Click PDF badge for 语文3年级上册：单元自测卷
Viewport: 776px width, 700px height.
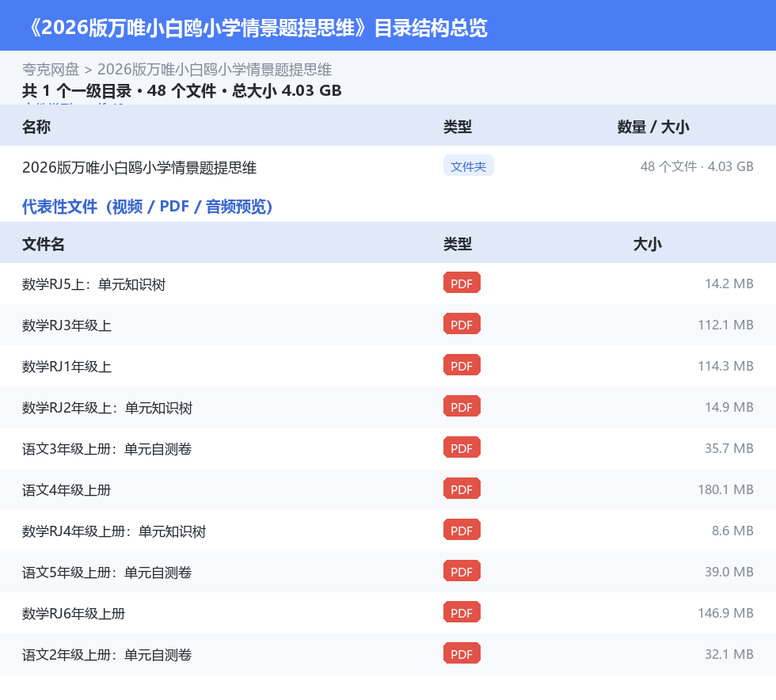462,447
